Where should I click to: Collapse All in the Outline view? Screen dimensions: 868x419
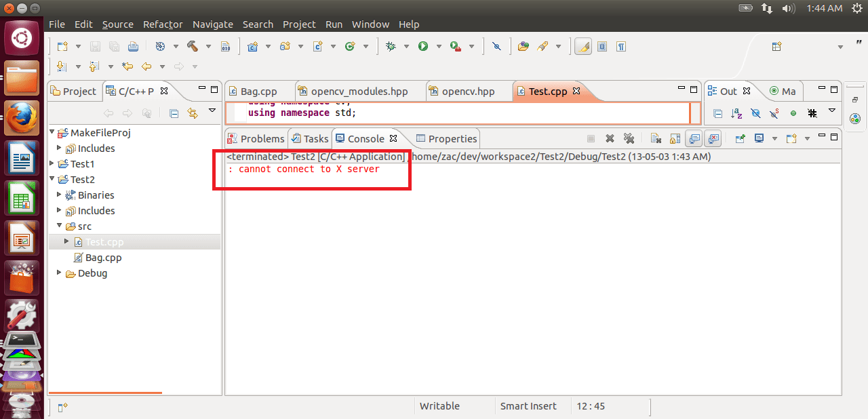click(717, 113)
